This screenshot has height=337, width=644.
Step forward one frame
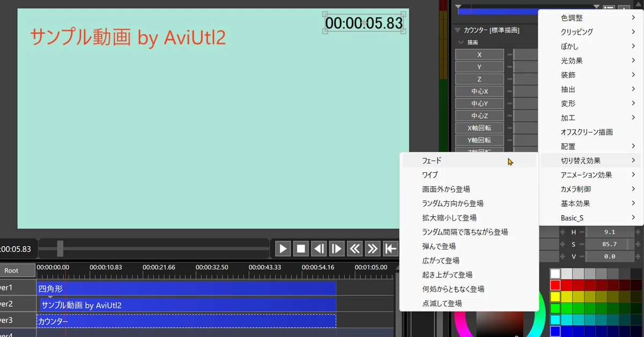[x=336, y=248]
